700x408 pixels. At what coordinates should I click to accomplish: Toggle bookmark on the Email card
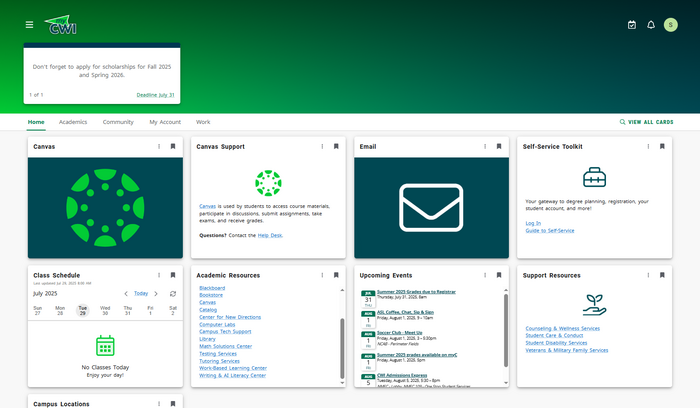click(x=499, y=147)
